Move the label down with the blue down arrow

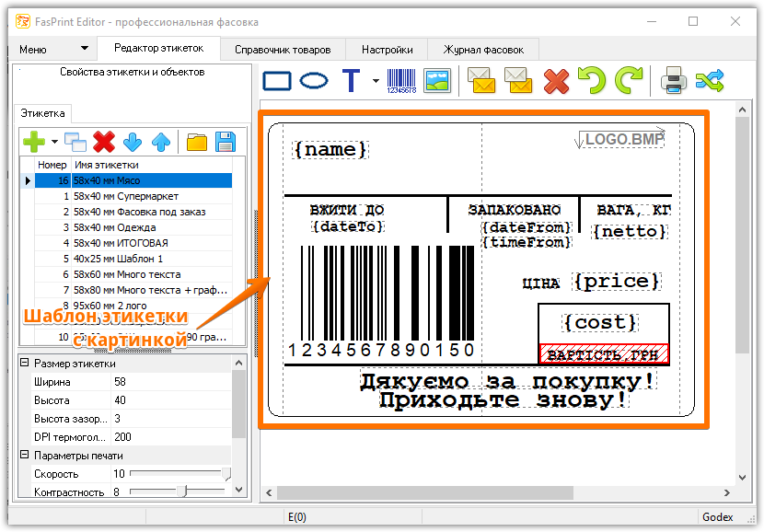click(x=133, y=142)
